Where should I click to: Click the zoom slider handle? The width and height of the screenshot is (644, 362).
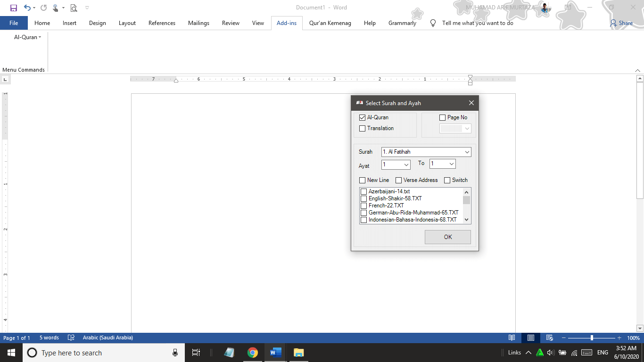coord(592,338)
